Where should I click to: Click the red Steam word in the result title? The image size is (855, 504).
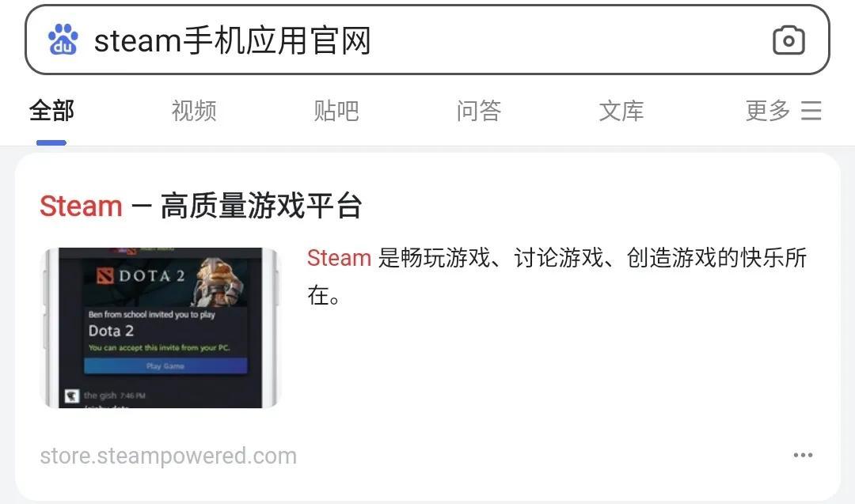(x=81, y=206)
